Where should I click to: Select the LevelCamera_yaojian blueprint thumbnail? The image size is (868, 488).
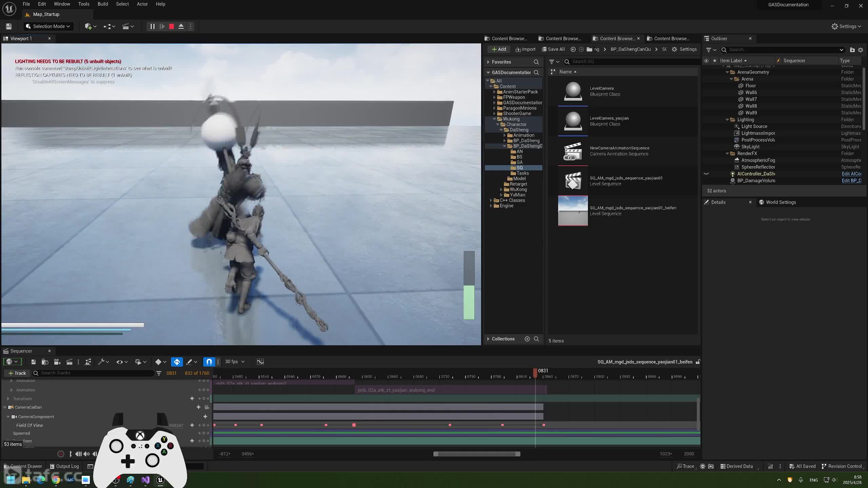573,121
